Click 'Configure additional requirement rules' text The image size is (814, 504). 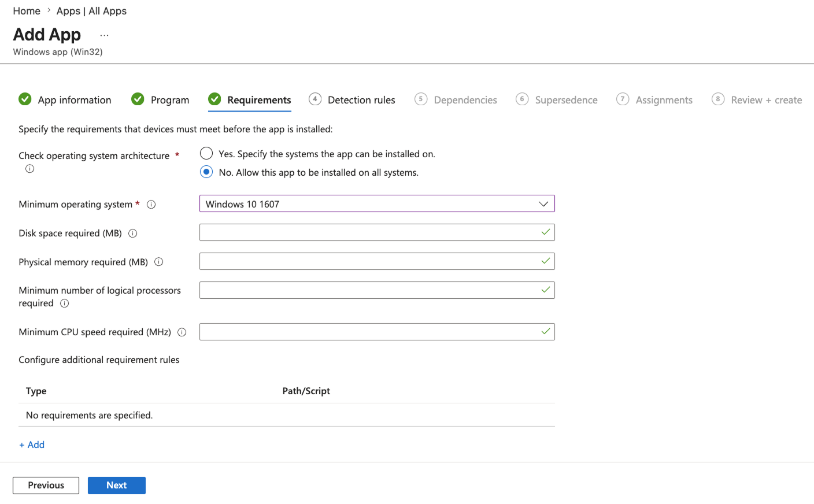coord(99,360)
